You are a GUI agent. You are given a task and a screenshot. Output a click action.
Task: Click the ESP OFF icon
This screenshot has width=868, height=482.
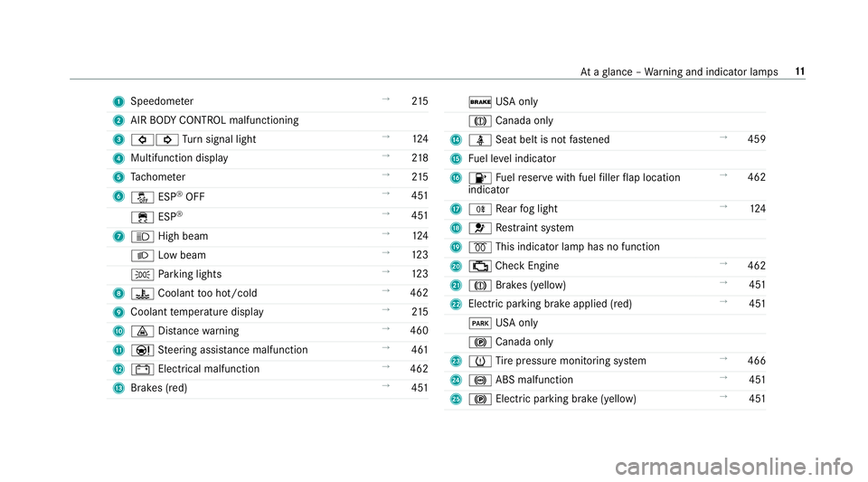point(137,197)
